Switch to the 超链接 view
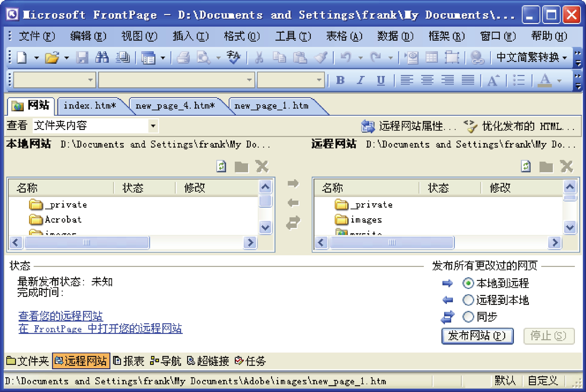This screenshot has height=392, width=586. point(208,361)
